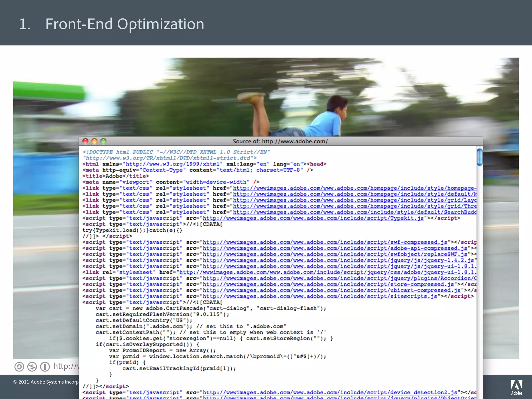This screenshot has height=399, width=532.
Task: Click the green zoom button of source window
Action: 103,141
